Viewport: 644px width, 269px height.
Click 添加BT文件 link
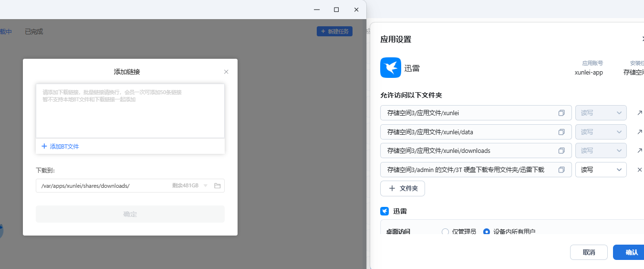[60, 147]
